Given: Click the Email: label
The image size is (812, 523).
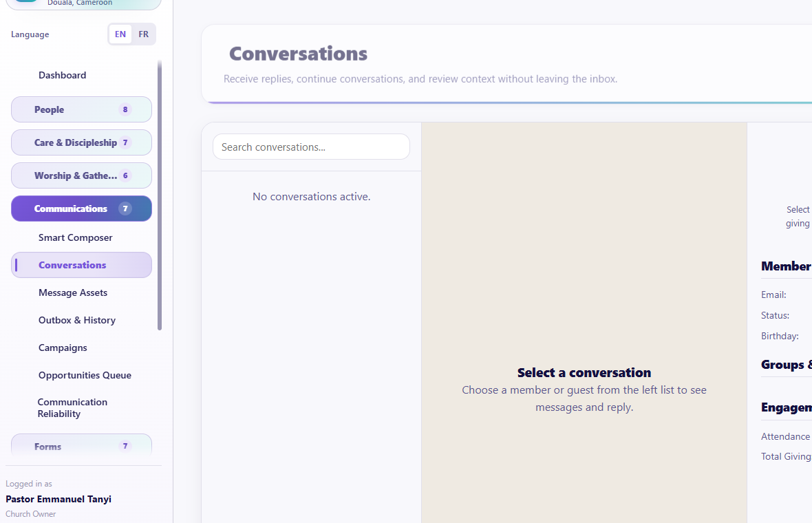Looking at the screenshot, I should tap(773, 295).
